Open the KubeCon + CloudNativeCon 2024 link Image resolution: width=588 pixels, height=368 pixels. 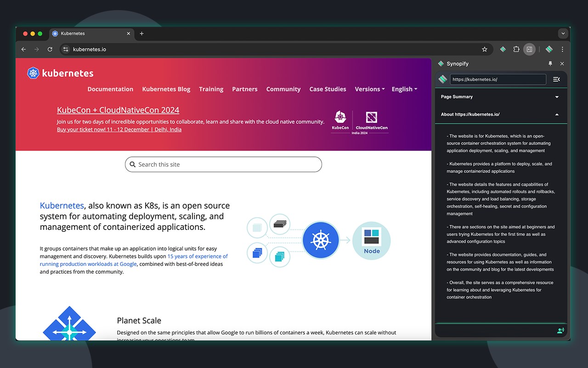click(118, 110)
